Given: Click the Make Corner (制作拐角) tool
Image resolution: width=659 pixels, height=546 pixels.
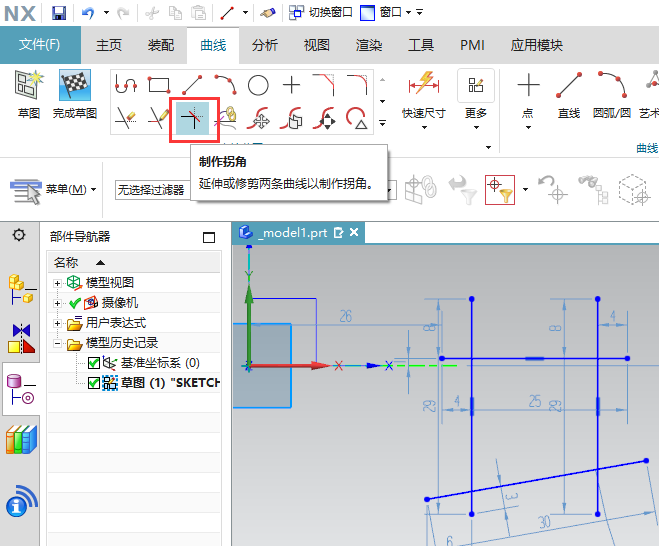Looking at the screenshot, I should point(192,119).
